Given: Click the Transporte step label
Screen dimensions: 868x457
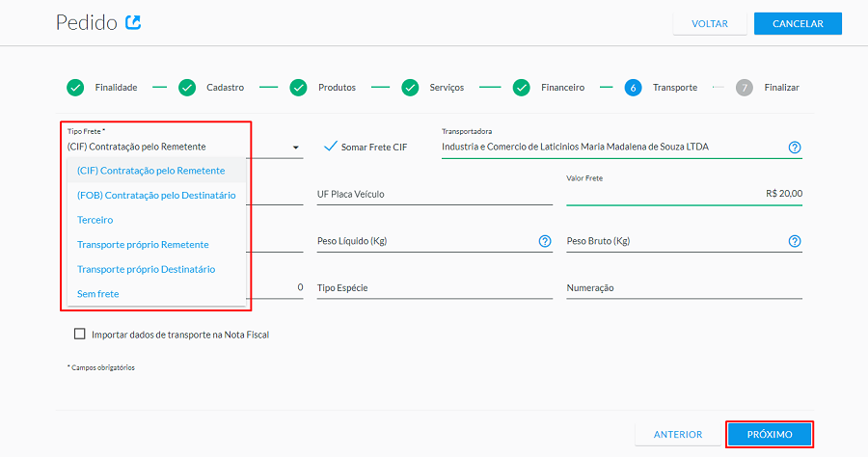Looking at the screenshot, I should point(675,88).
